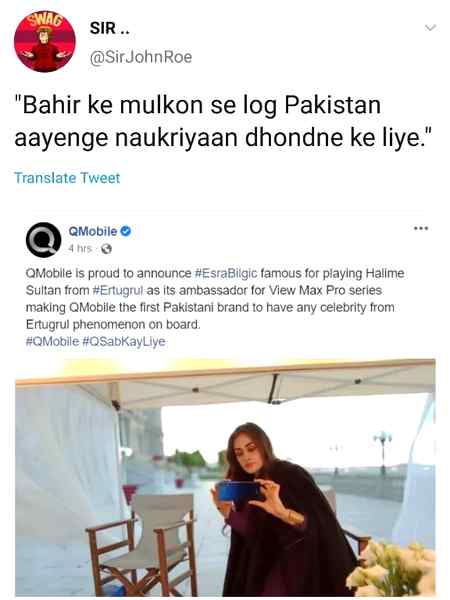Open the SWAG profile avatar
The image size is (450, 600).
tap(45, 41)
